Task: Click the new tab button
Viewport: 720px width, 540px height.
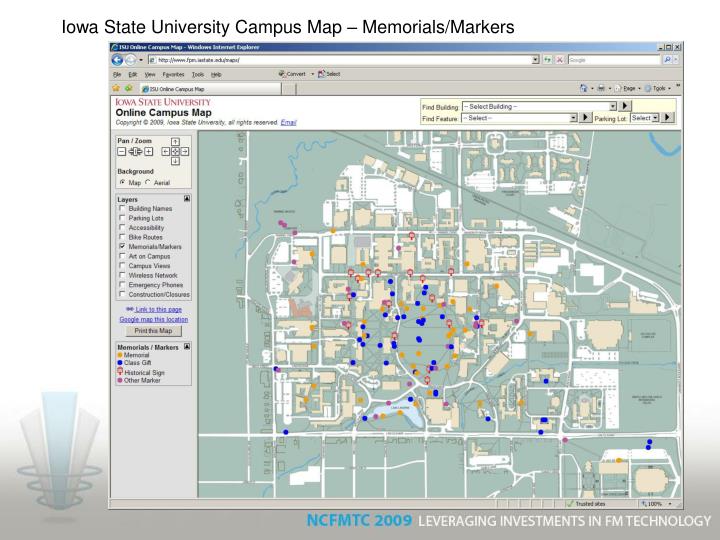Action: point(289,89)
